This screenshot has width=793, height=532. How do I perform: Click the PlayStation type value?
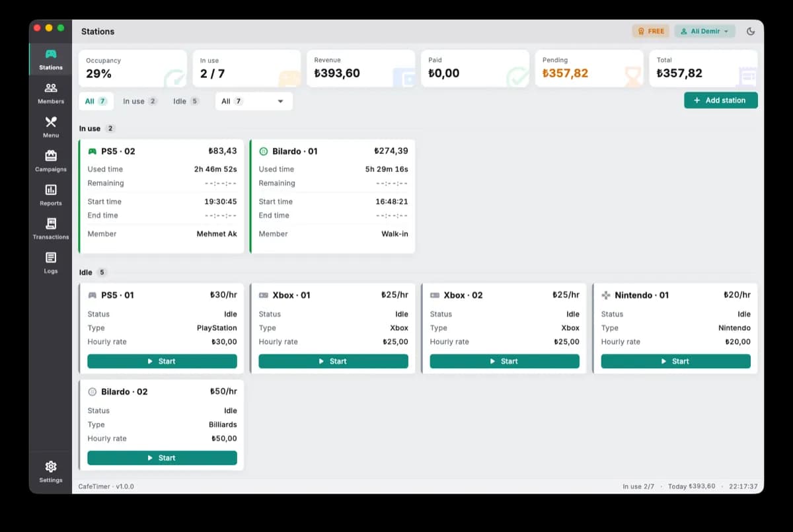click(x=217, y=328)
